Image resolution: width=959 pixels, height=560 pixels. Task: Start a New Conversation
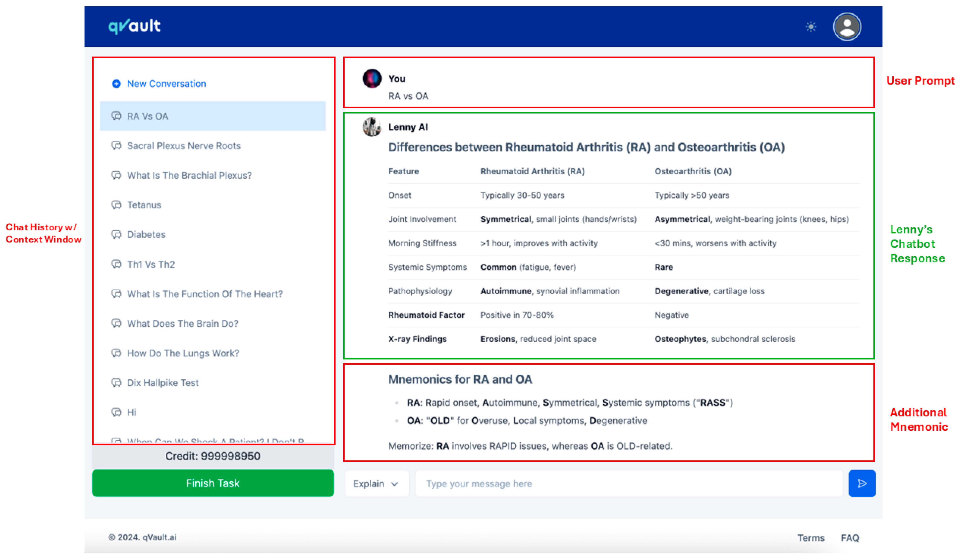[166, 84]
